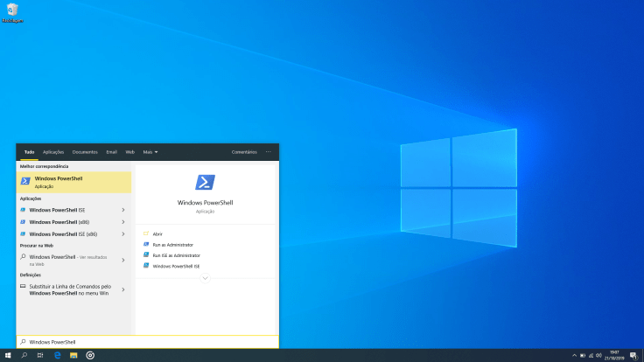644x362 pixels.
Task: Switch to the Aplicações search tab
Action: coord(53,152)
